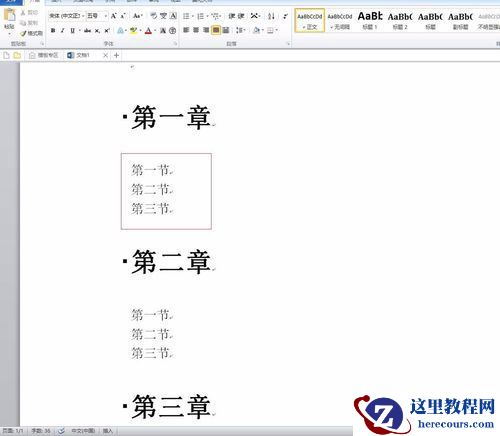This screenshot has height=436, width=500.
Task: Switch to the template zone tab
Action: pos(43,55)
